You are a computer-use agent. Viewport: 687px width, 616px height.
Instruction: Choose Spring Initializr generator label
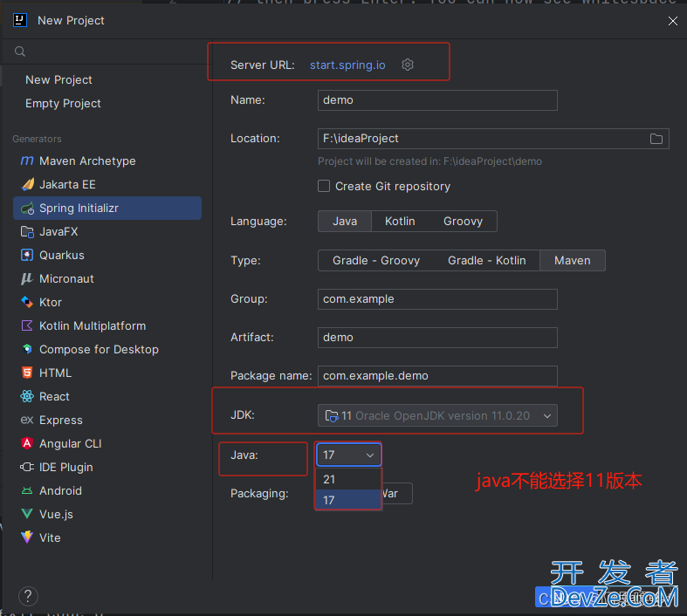pyautogui.click(x=79, y=209)
